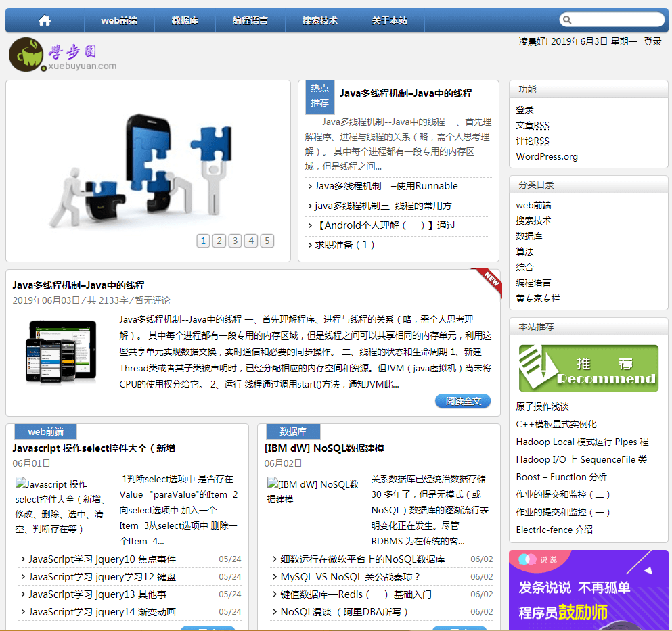This screenshot has height=631, width=672.
Task: Click the 学步园 teacup logo
Action: tap(25, 54)
